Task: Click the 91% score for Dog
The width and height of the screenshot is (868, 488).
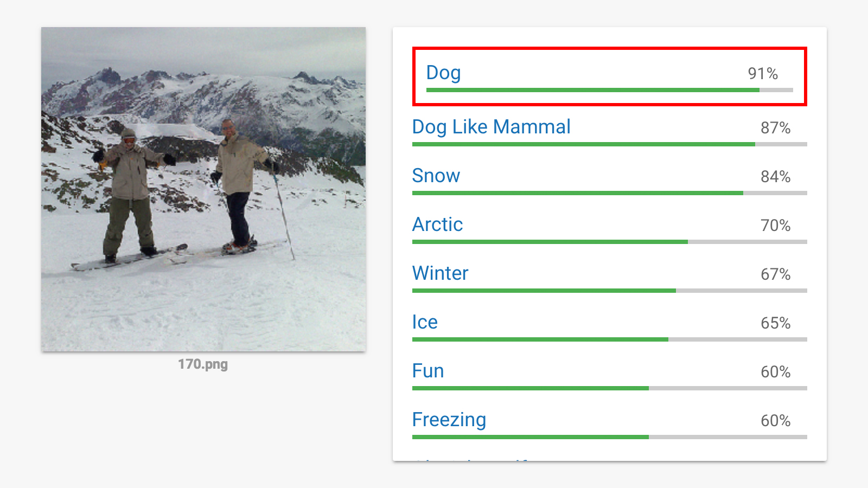Action: 763,74
